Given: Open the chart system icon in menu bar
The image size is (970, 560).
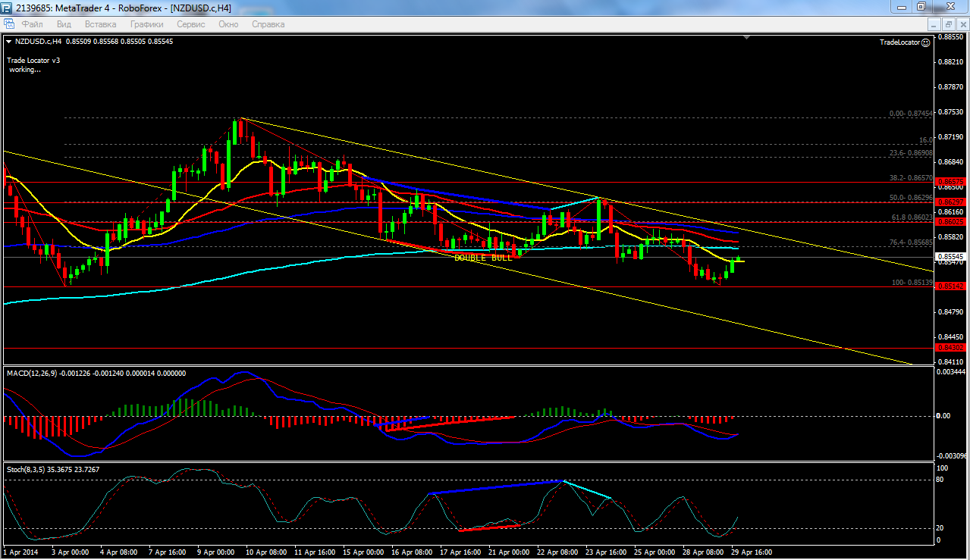Looking at the screenshot, I should pos(8,24).
